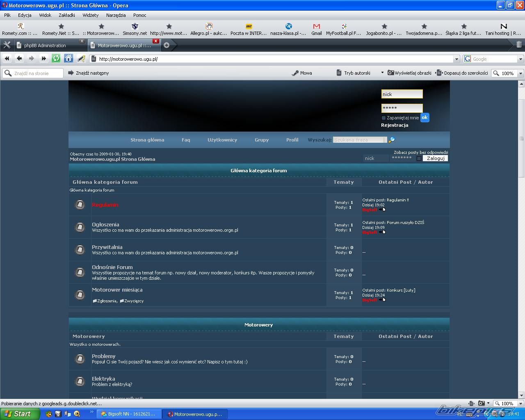The image size is (525, 420).
Task: Open the Zakładki menu
Action: point(66,15)
